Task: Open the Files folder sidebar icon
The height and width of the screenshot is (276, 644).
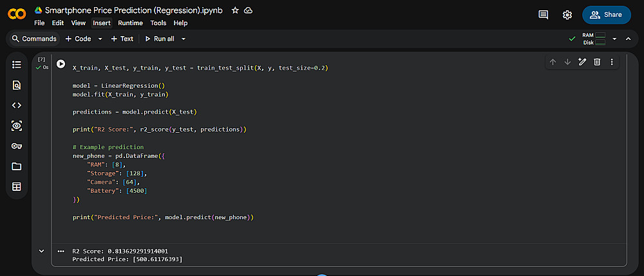Action: coord(17,166)
